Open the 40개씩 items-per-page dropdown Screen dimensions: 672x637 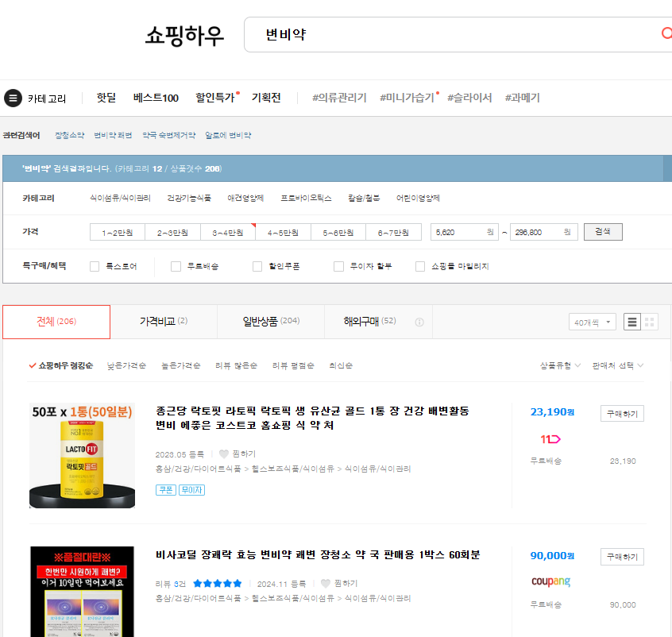(x=592, y=322)
